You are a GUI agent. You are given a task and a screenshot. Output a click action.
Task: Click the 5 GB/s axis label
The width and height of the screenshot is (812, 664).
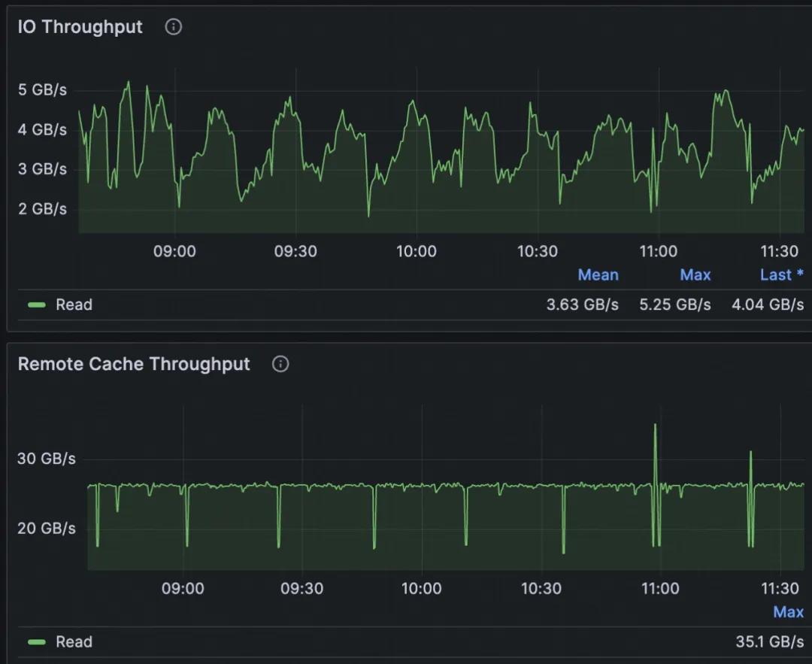pyautogui.click(x=42, y=90)
